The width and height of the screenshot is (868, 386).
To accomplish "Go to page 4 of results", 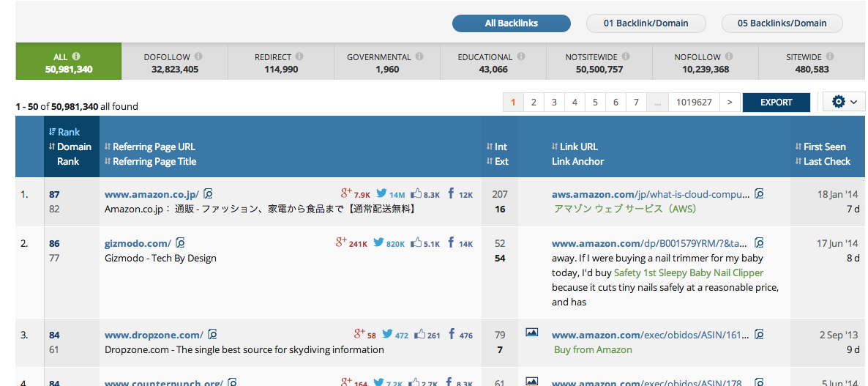I will click(x=575, y=102).
